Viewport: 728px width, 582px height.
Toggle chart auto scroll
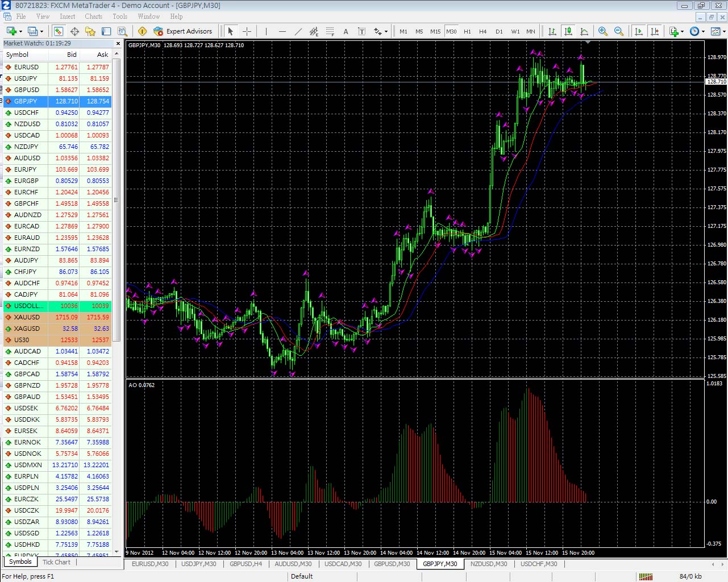639,31
